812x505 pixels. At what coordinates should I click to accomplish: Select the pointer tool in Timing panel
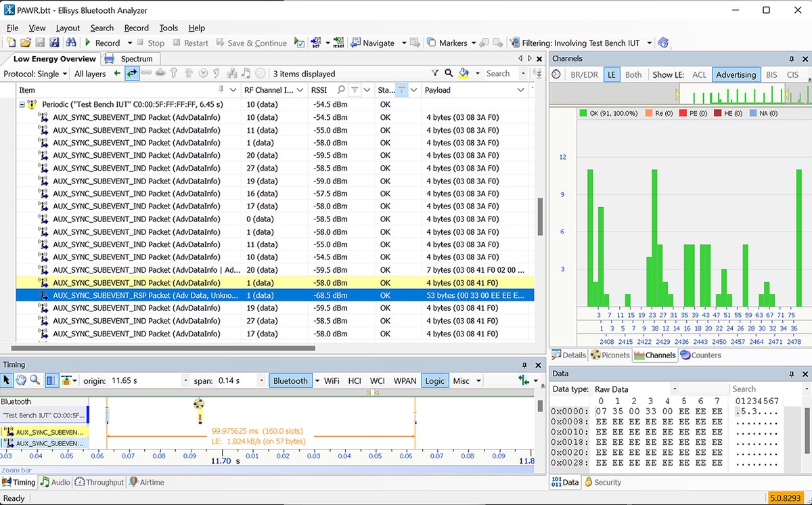click(x=7, y=380)
